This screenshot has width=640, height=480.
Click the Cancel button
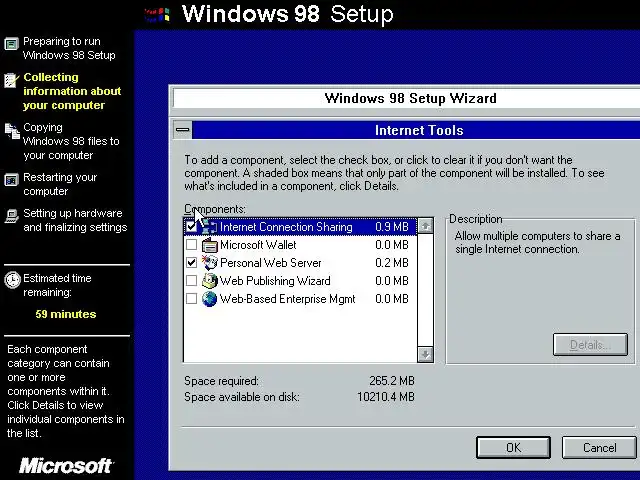[599, 448]
